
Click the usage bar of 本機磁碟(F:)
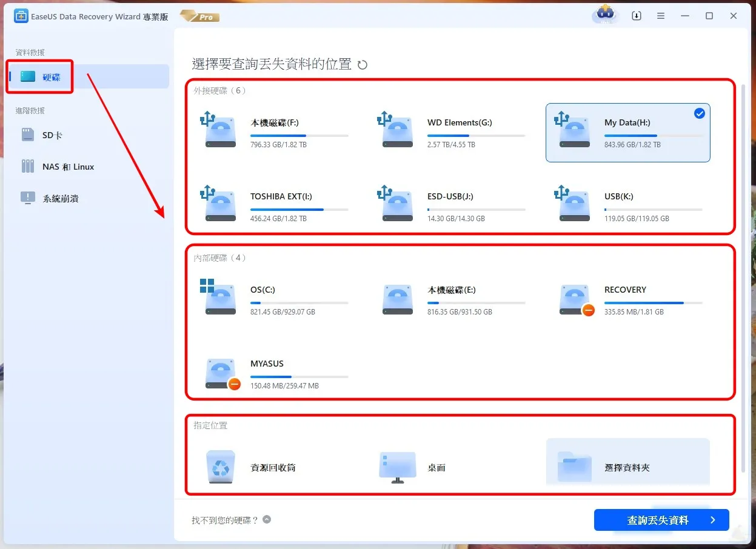coord(299,136)
